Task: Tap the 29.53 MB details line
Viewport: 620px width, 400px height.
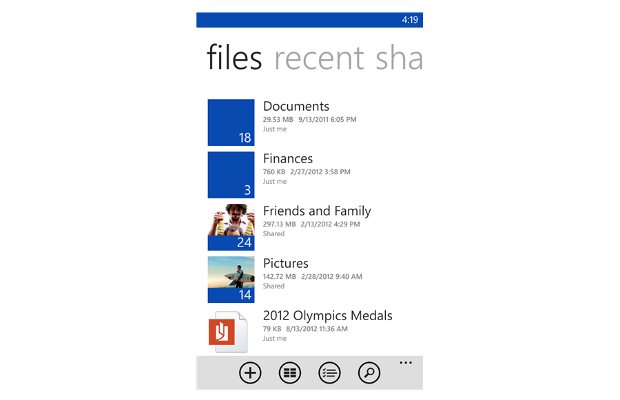Action: [310, 119]
